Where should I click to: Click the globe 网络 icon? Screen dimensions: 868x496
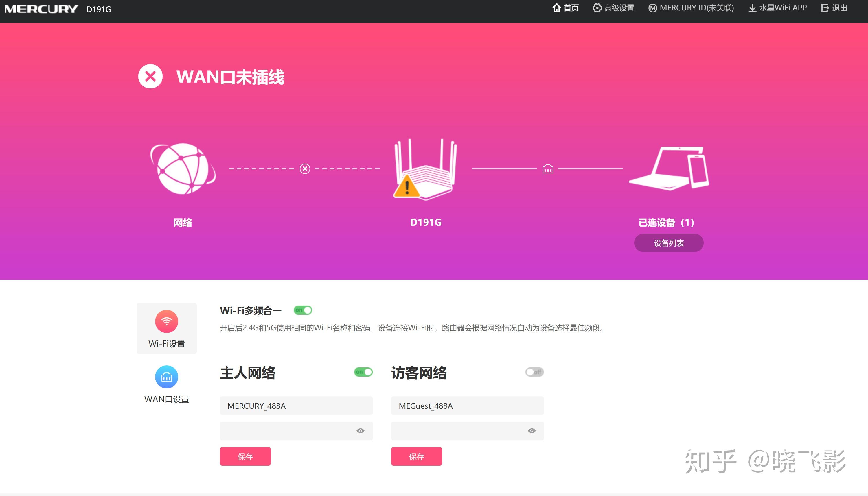183,169
